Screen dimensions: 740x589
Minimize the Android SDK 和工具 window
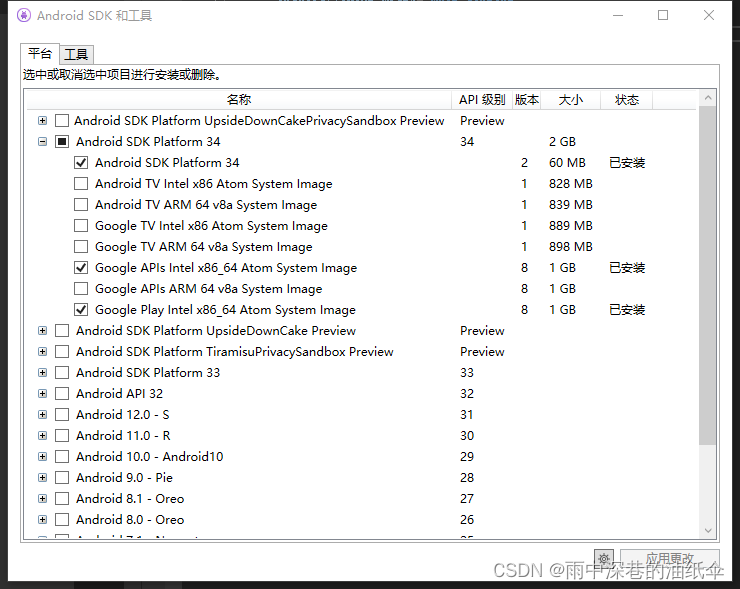618,16
